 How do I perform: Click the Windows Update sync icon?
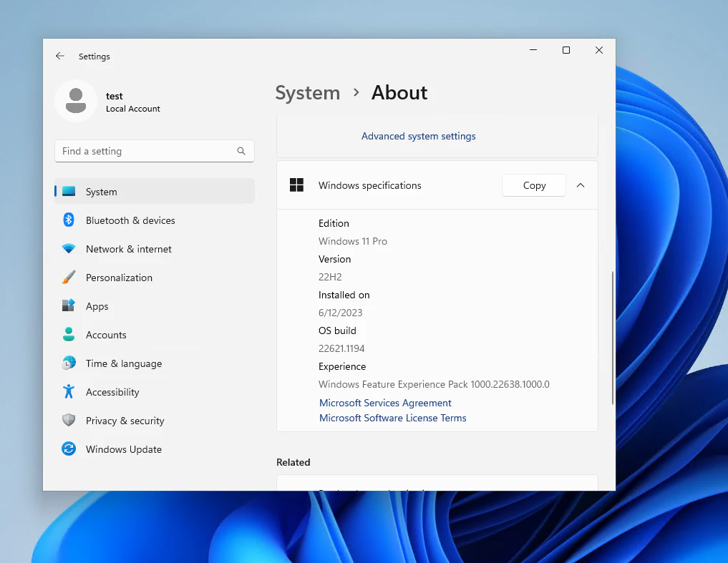[x=69, y=449]
